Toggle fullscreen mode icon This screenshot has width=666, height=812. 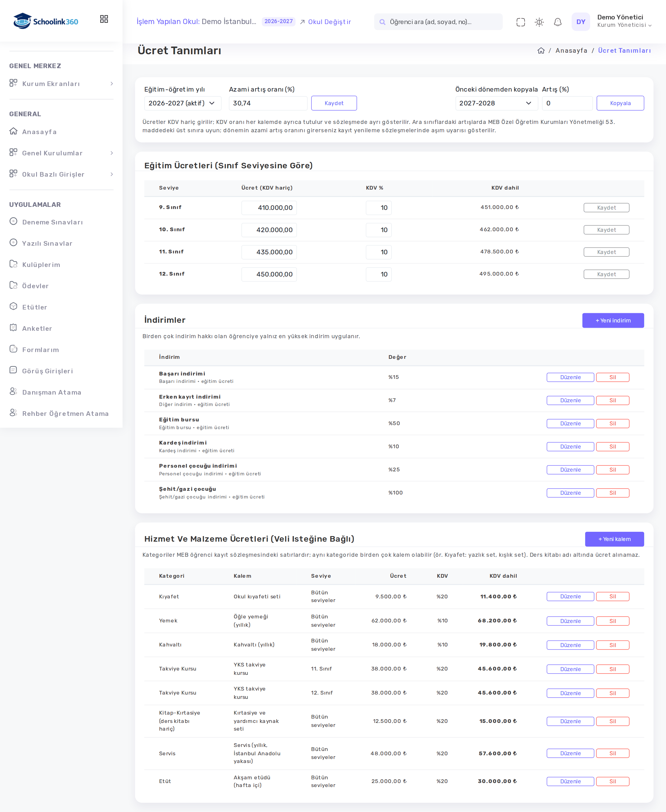(520, 22)
